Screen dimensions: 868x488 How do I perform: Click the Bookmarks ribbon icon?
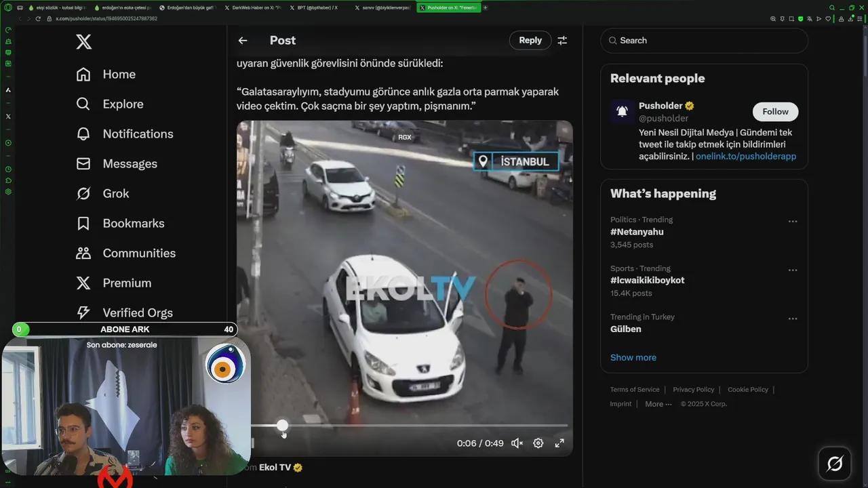pyautogui.click(x=83, y=224)
